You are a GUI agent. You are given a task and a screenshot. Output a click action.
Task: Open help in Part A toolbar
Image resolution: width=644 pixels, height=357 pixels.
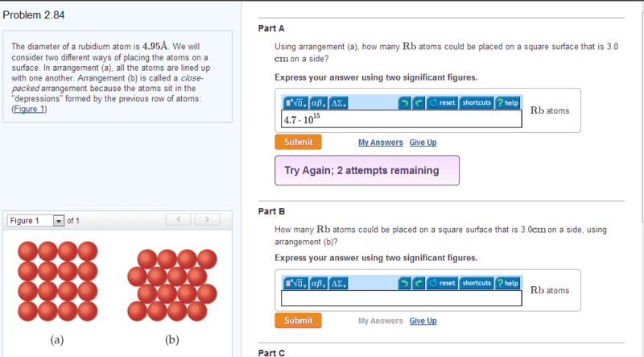pyautogui.click(x=508, y=102)
